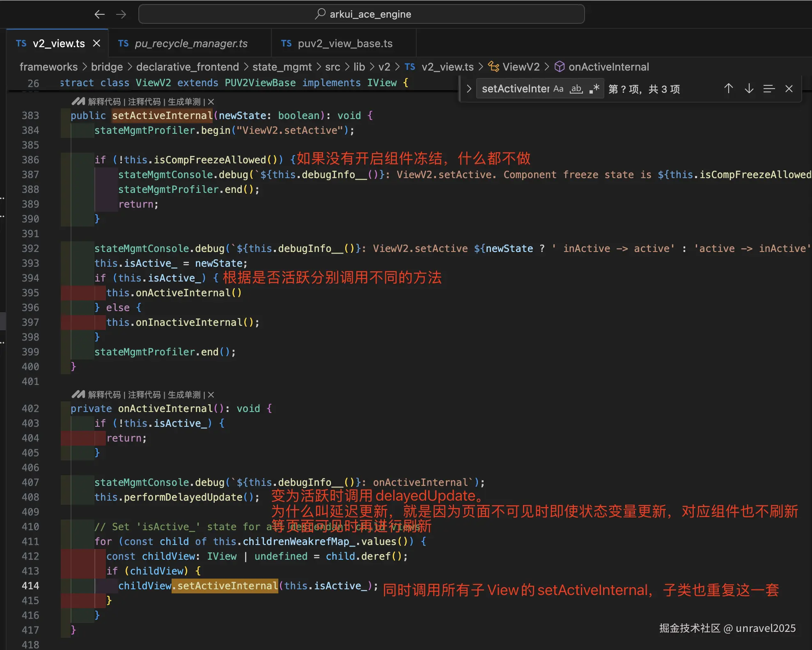Open the puv2_view_base.ts tab
Image resolution: width=812 pixels, height=650 pixels.
pyautogui.click(x=344, y=43)
